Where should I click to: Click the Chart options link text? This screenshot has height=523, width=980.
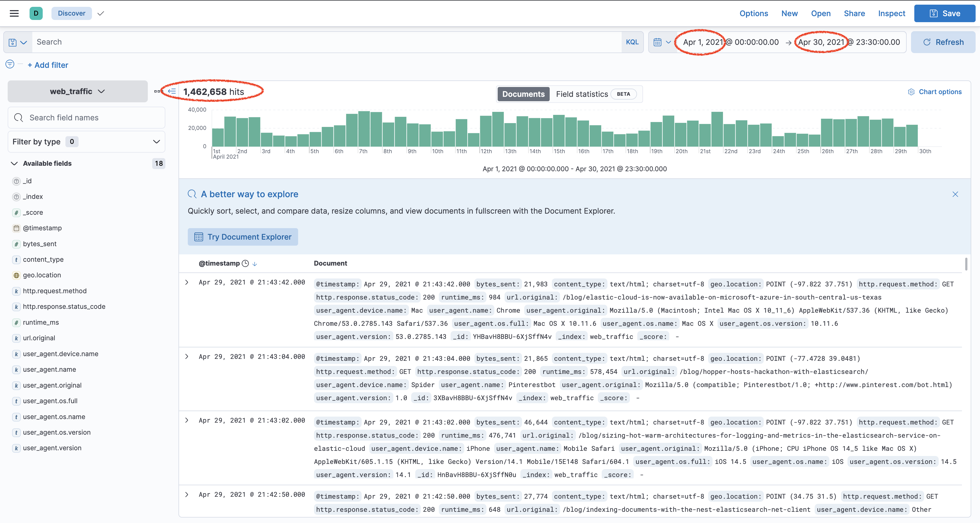[x=940, y=92]
